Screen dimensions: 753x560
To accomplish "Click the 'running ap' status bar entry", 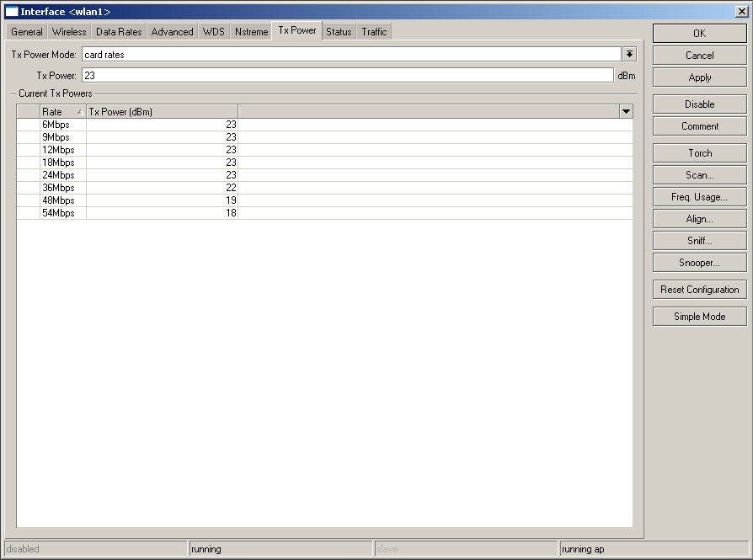I will 654,549.
